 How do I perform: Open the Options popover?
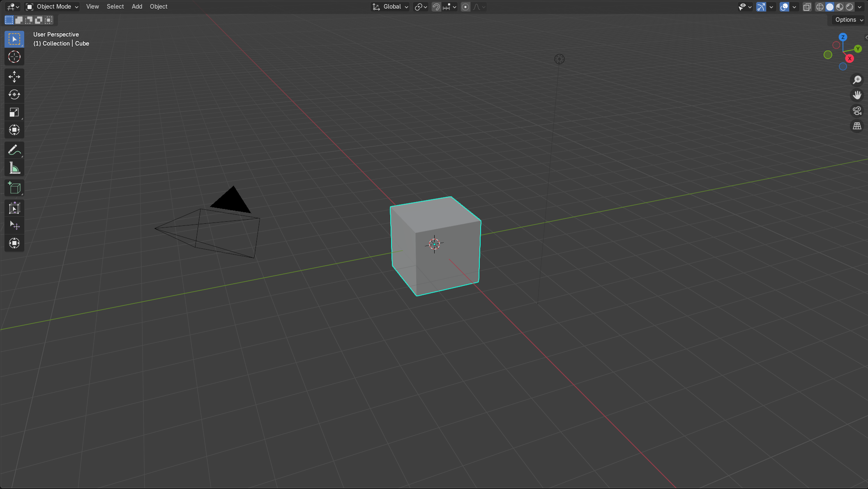pos(849,20)
